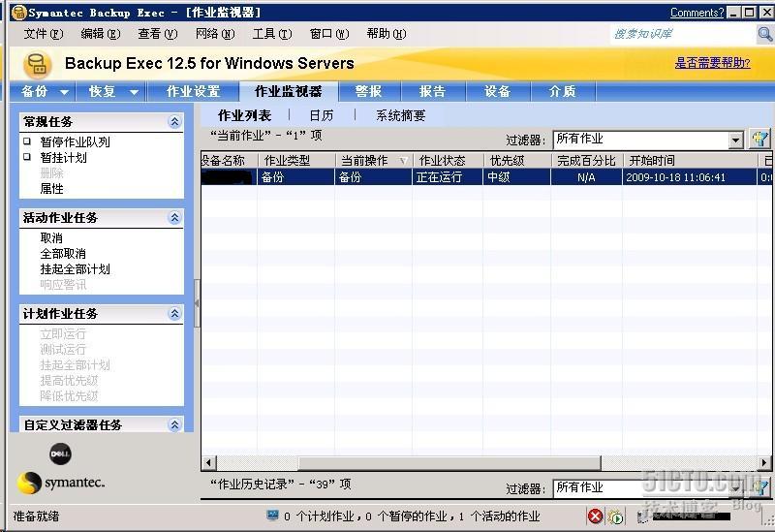The width and height of the screenshot is (775, 532).
Task: Switch to 介质 tab
Action: [563, 91]
